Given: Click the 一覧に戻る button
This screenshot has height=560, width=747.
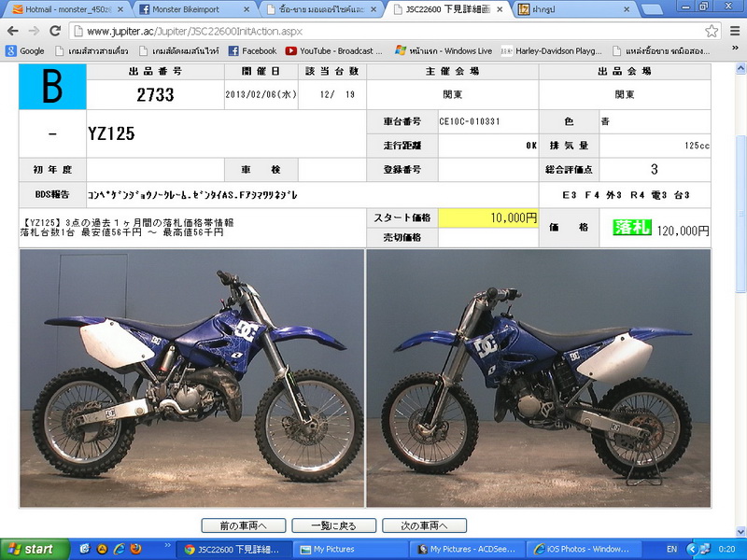Looking at the screenshot, I should coord(333,525).
